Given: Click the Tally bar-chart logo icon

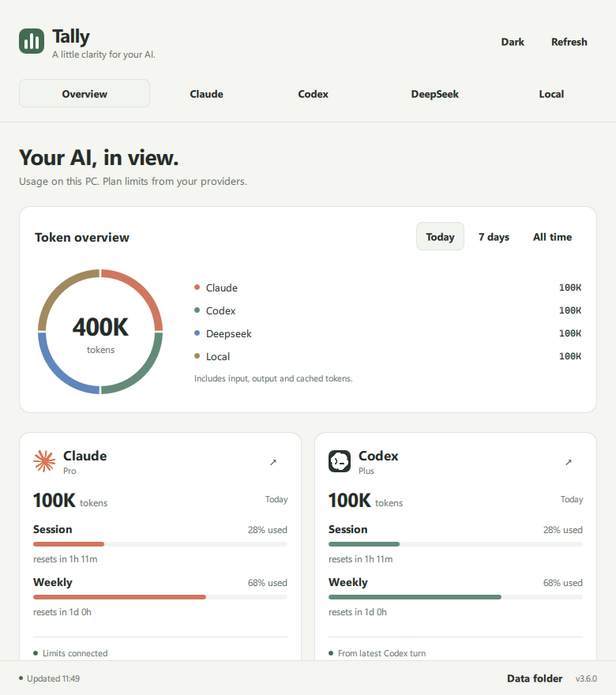Looking at the screenshot, I should coord(32,41).
